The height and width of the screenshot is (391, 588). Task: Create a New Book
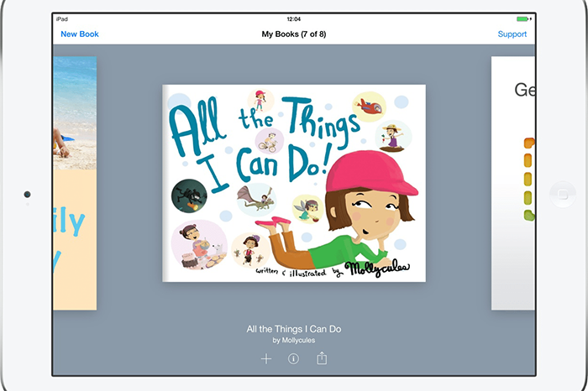point(80,34)
